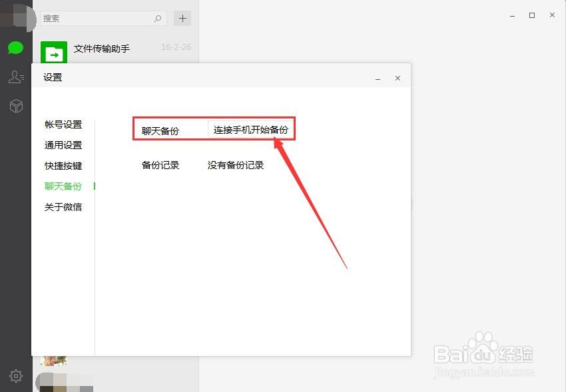Click the plus button to start chat
566x392 pixels.
(182, 18)
